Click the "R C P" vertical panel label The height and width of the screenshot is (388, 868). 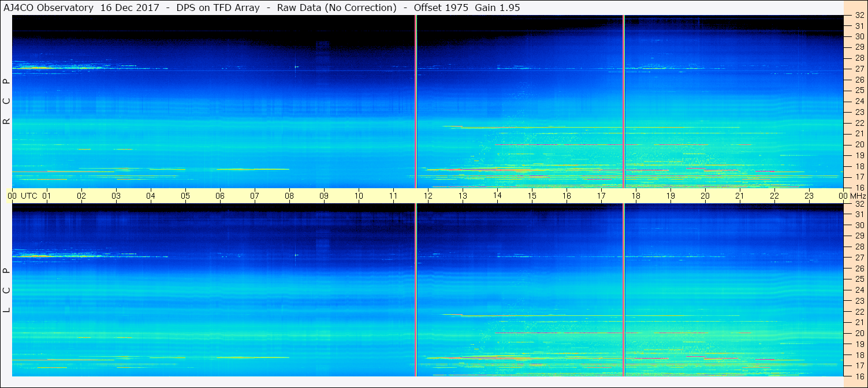(7, 101)
